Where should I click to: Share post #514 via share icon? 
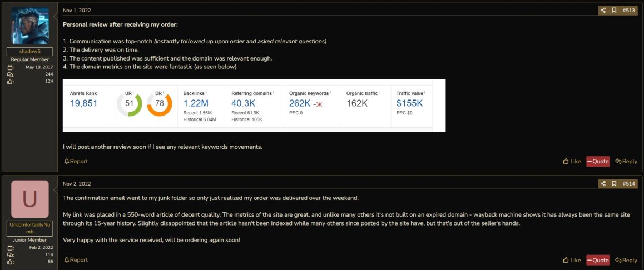[603, 183]
